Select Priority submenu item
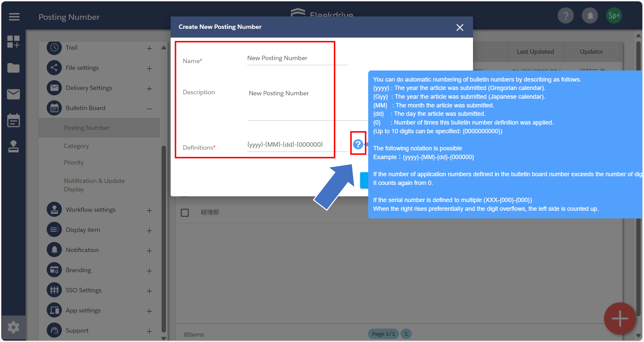The width and height of the screenshot is (644, 342). 74,162
